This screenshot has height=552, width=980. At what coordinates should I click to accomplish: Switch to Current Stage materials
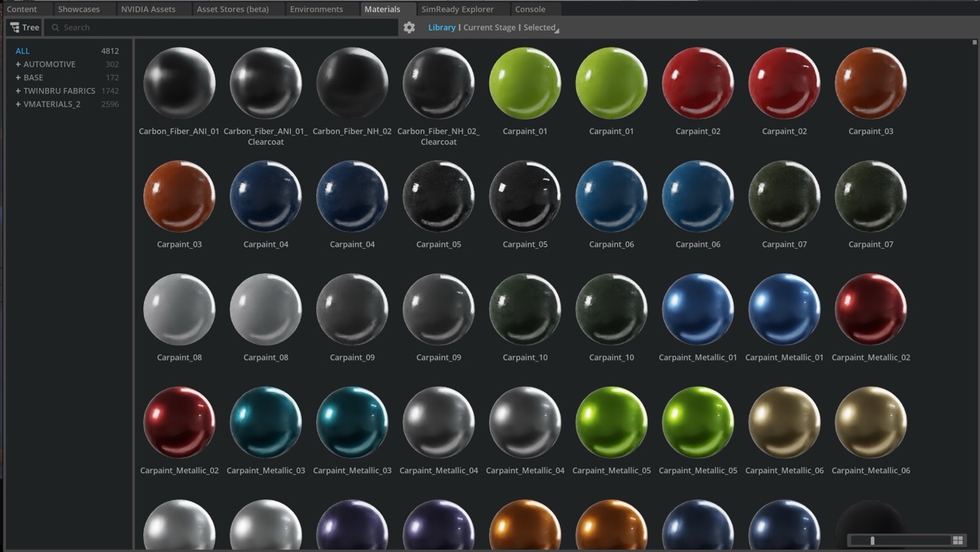coord(489,28)
